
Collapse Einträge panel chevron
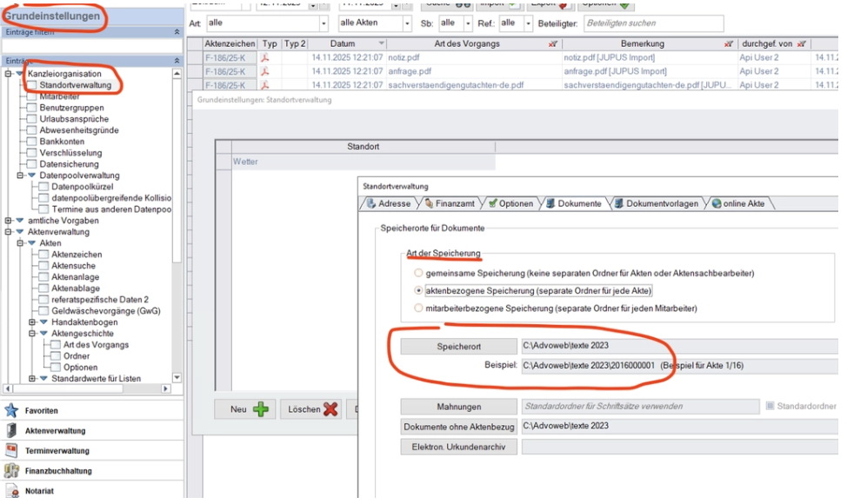[177, 61]
